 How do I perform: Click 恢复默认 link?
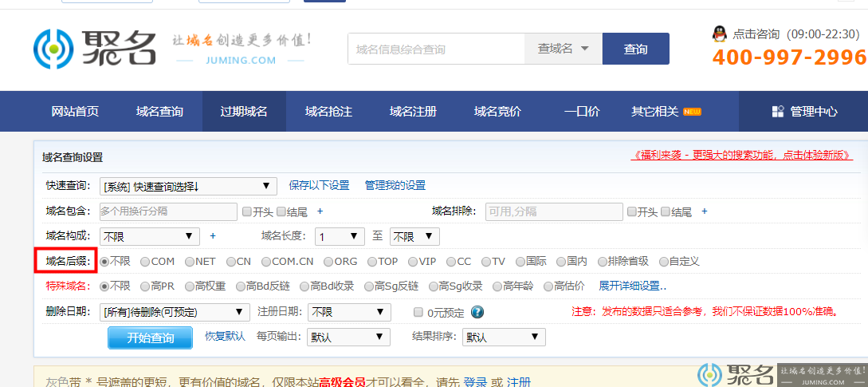225,336
